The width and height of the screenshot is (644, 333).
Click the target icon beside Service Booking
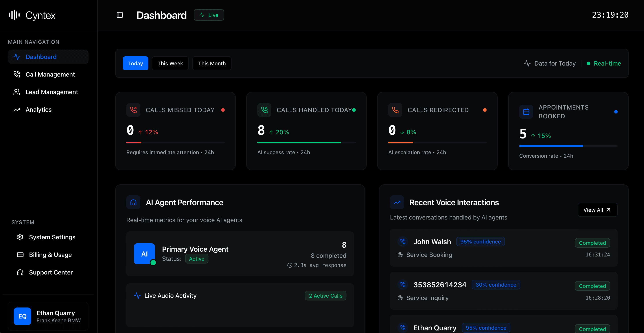[400, 255]
